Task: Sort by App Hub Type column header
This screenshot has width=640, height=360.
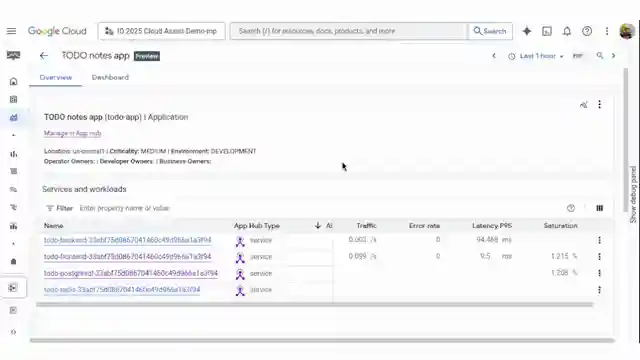Action: pos(257,226)
